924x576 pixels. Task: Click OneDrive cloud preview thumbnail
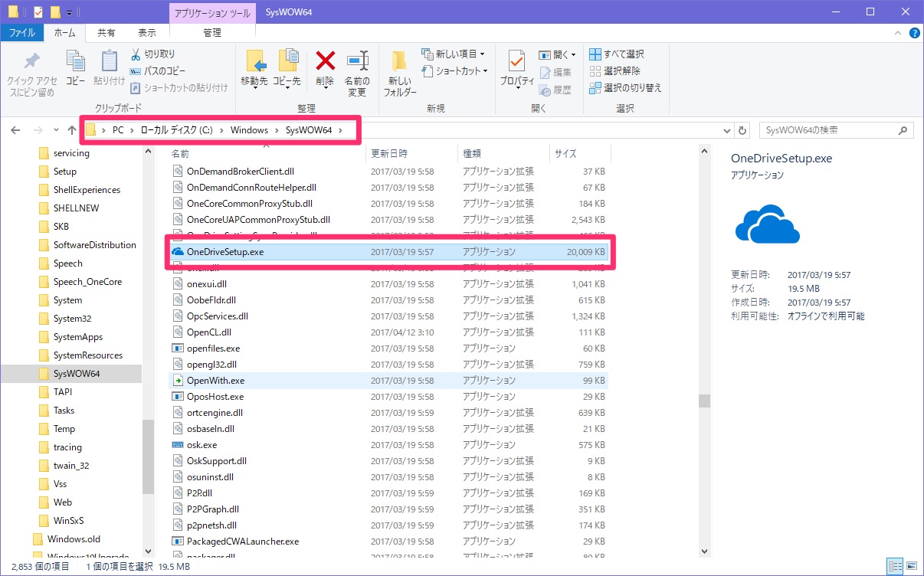coord(768,223)
